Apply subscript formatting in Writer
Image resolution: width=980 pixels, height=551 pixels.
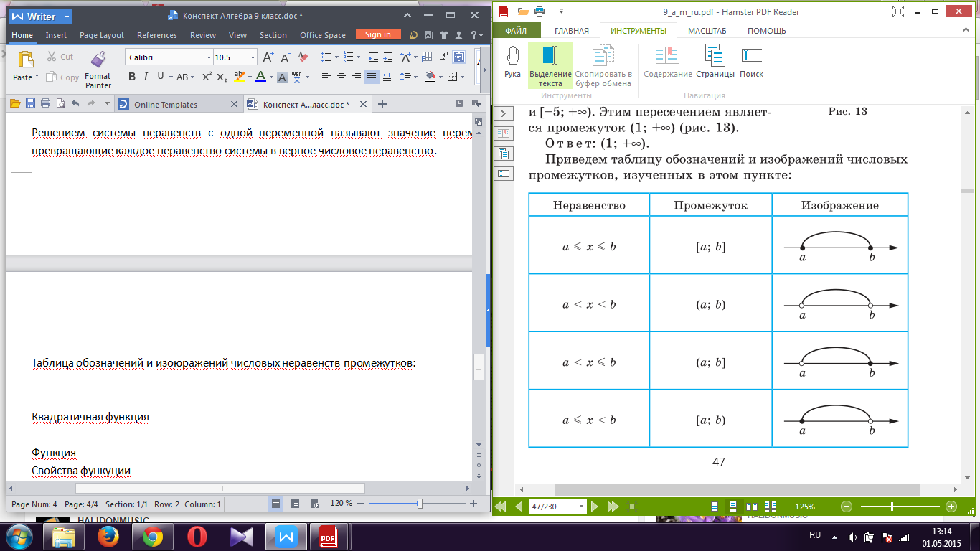coord(222,77)
